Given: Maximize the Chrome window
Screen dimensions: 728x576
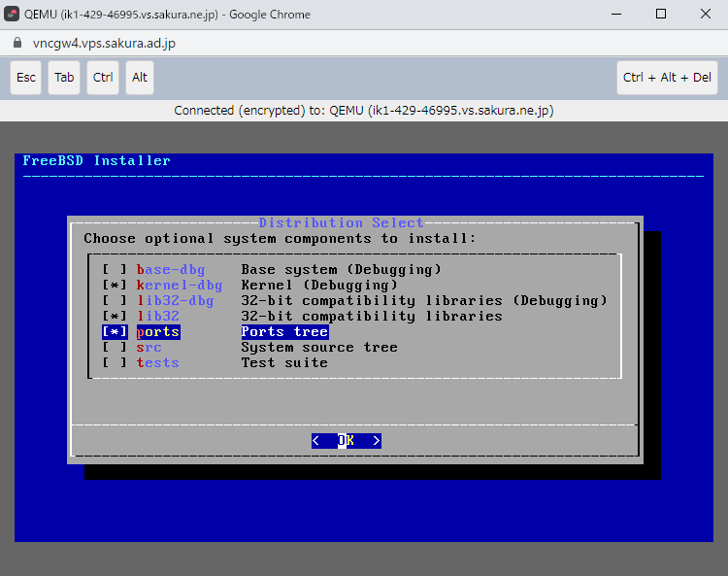Looking at the screenshot, I should point(661,14).
